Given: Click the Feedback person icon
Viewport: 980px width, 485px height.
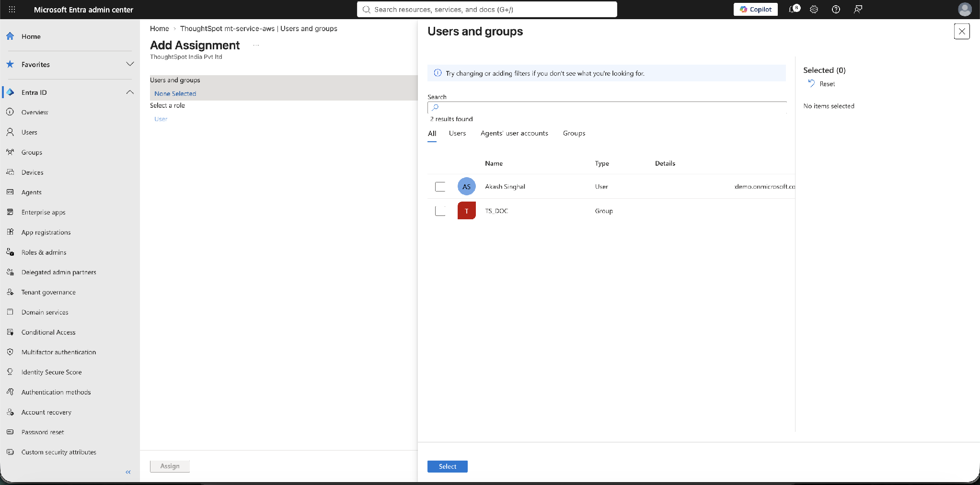Looking at the screenshot, I should tap(858, 10).
